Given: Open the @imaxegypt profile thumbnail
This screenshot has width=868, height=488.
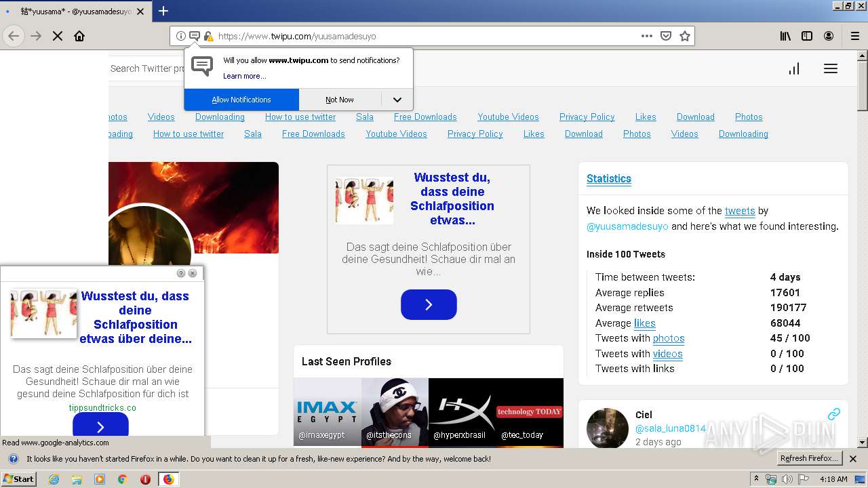Looking at the screenshot, I should [x=327, y=412].
